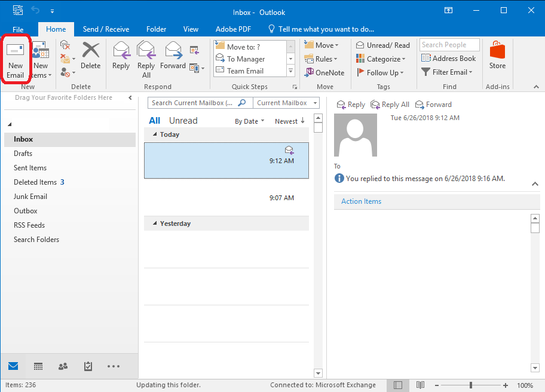The height and width of the screenshot is (392, 545).
Task: Open the Follow Up flag menu
Action: (x=380, y=73)
